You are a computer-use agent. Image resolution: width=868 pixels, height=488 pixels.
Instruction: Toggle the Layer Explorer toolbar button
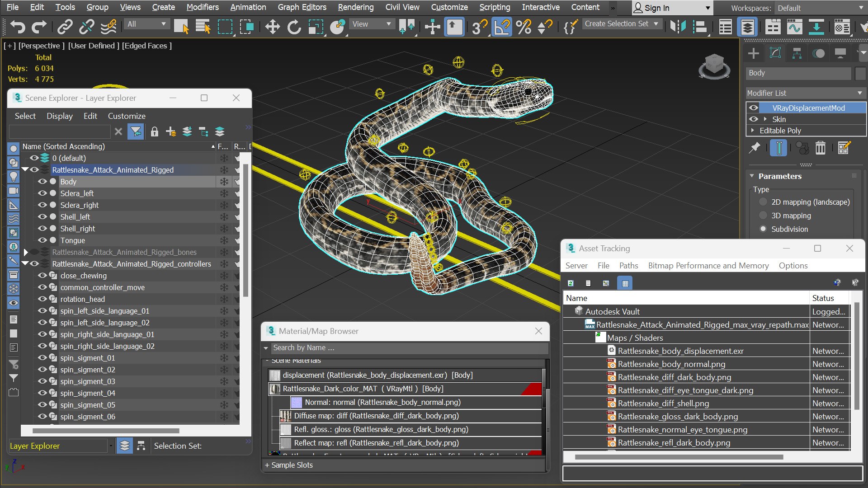click(x=747, y=27)
